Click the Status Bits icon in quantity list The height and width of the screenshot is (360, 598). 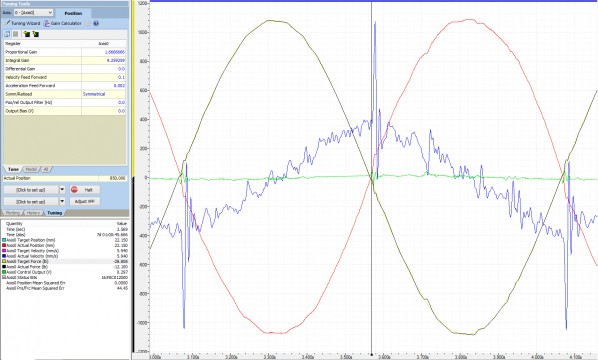(x=4, y=278)
